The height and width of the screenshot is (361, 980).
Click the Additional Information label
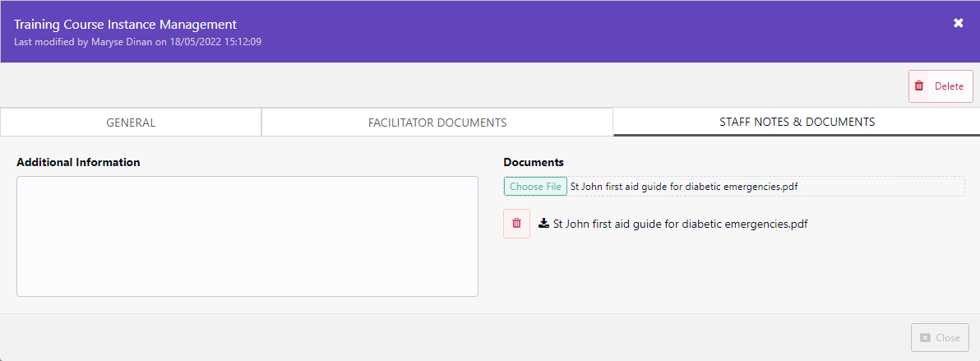[x=78, y=162]
